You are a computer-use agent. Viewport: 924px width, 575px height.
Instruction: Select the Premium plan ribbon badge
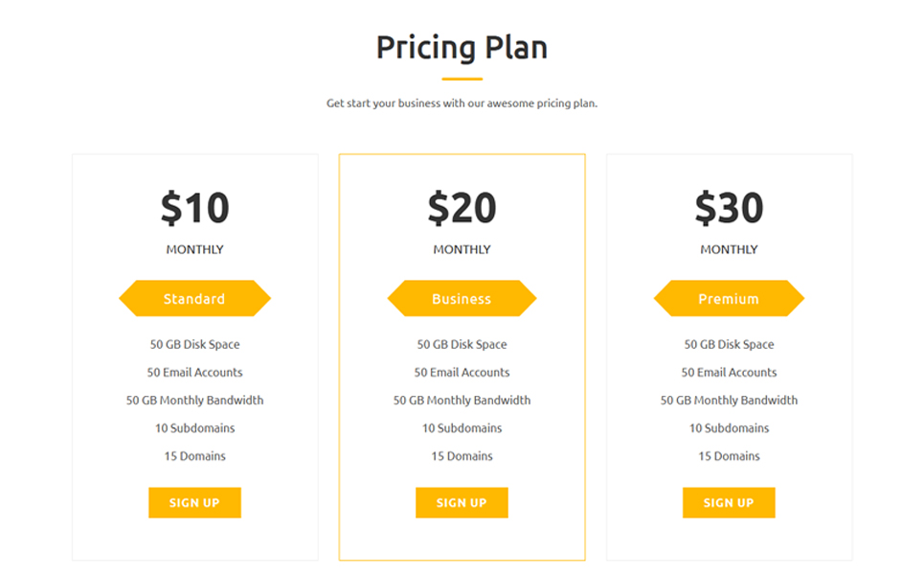[x=729, y=298]
